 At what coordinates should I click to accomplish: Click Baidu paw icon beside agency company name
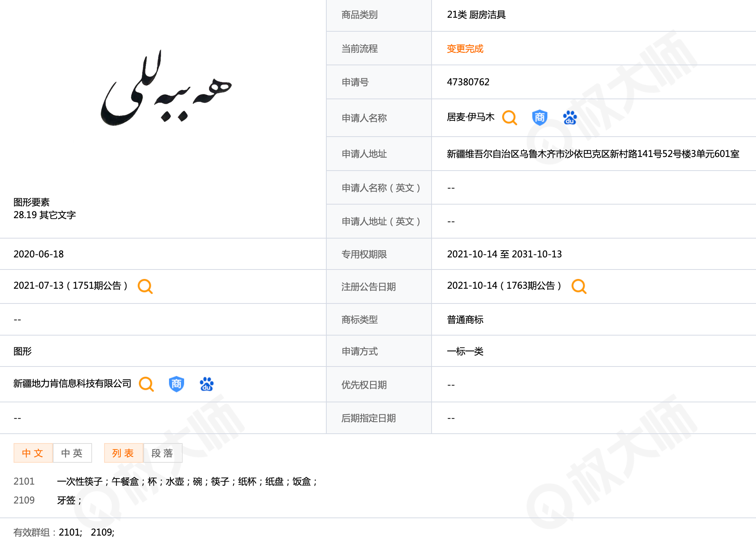click(x=206, y=384)
